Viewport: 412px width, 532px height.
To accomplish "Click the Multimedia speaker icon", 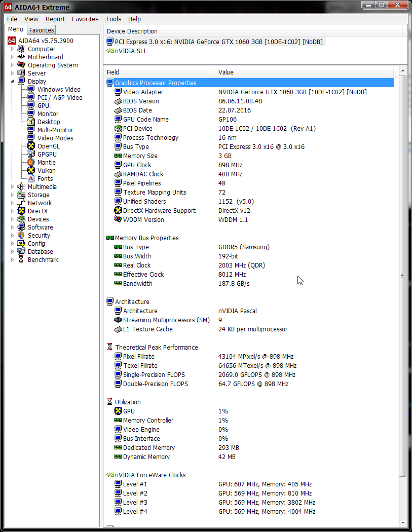I will pyautogui.click(x=21, y=186).
